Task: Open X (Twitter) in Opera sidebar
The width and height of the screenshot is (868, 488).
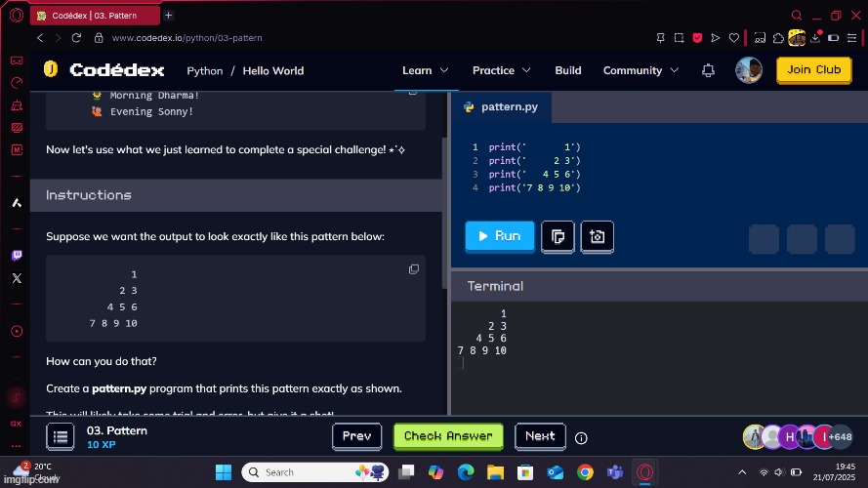Action: pos(17,278)
